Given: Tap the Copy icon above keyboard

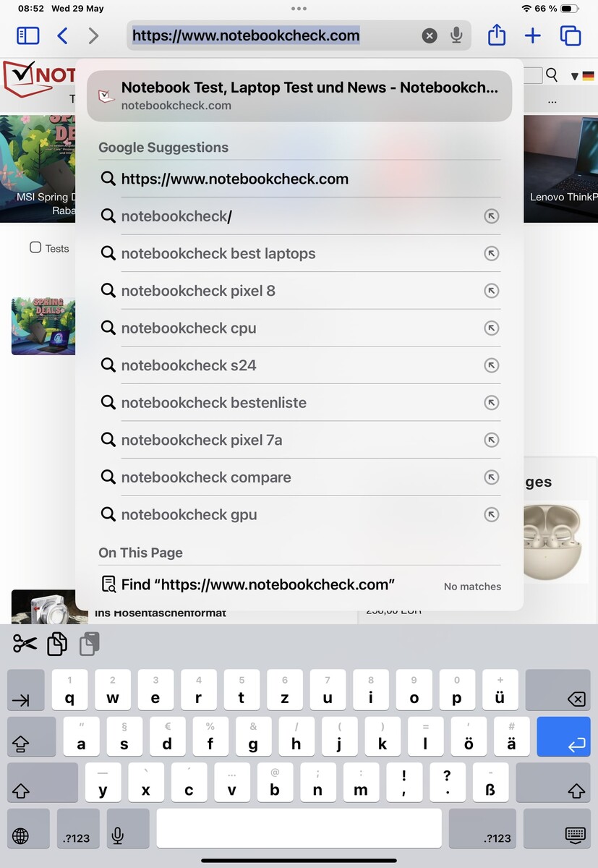Looking at the screenshot, I should tap(57, 643).
